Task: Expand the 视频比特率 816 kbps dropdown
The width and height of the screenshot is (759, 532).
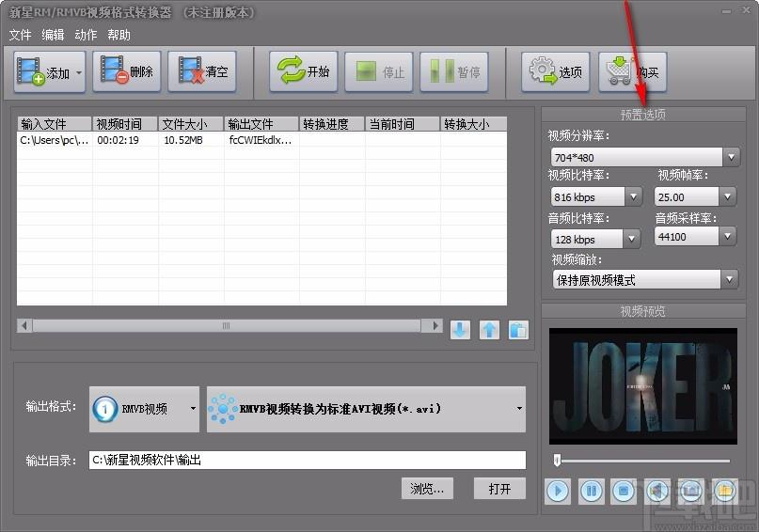Action: click(x=633, y=196)
